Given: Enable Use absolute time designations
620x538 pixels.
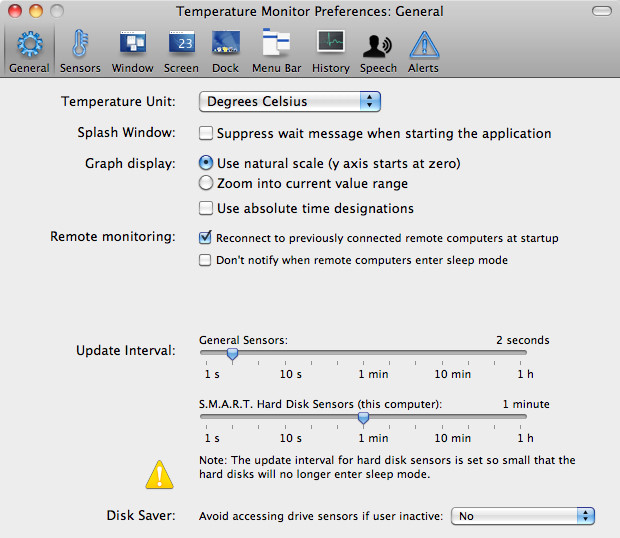Looking at the screenshot, I should 206,208.
